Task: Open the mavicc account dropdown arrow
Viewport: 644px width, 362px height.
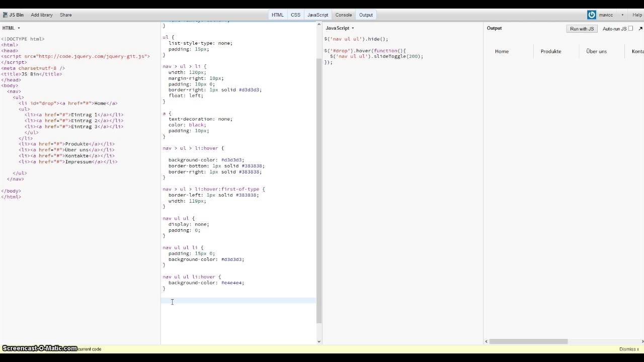Action: (622, 15)
